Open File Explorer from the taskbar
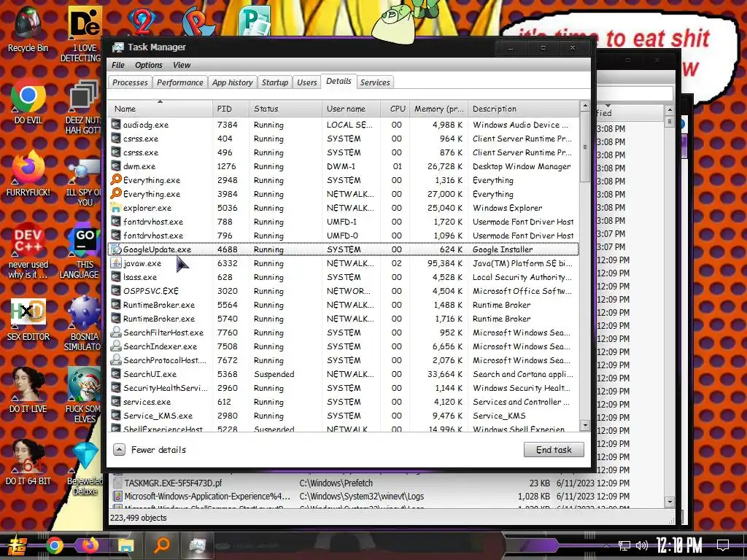This screenshot has width=747, height=560. tap(125, 545)
